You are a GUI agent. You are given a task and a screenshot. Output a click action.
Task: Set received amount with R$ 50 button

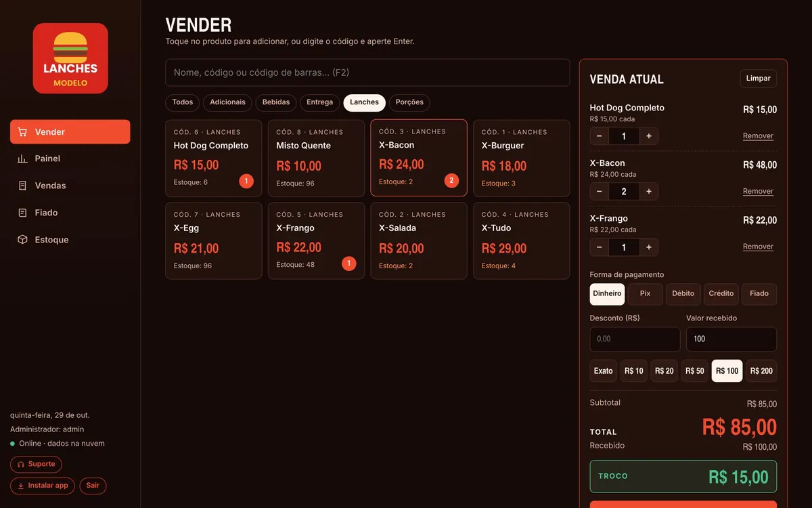pyautogui.click(x=695, y=371)
